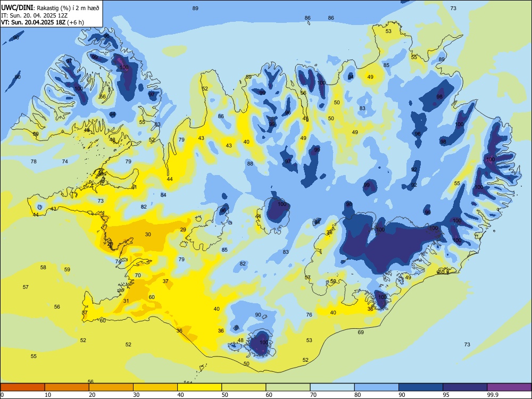Viewport: 532px width, 399px height.
Task: Select the 70–80 light blue legend swatch
Action: point(332,387)
